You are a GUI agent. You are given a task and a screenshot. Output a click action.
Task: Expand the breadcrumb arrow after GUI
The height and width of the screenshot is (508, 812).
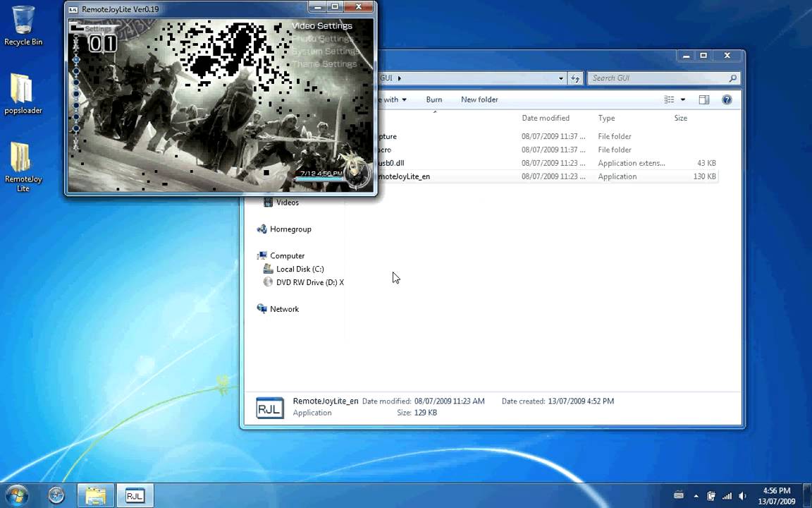pos(399,78)
